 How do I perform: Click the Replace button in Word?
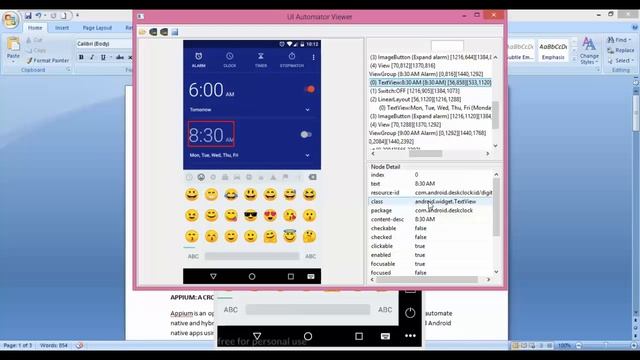click(621, 50)
